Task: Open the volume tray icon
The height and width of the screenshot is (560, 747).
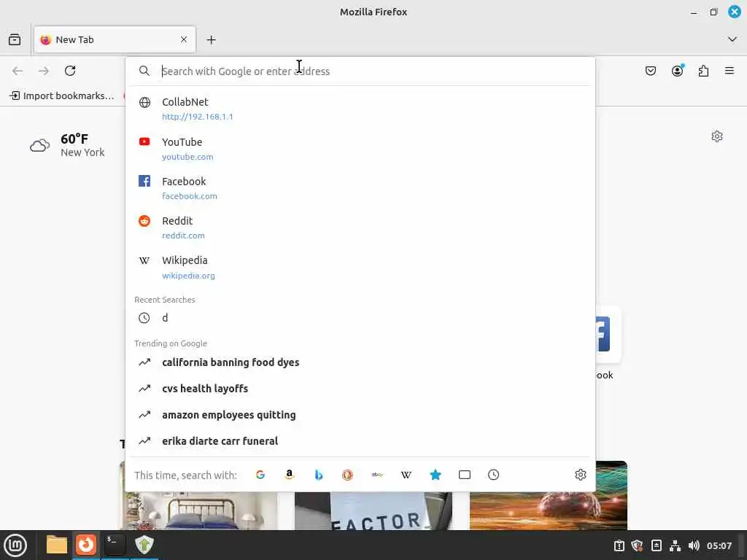Action: 694,545
